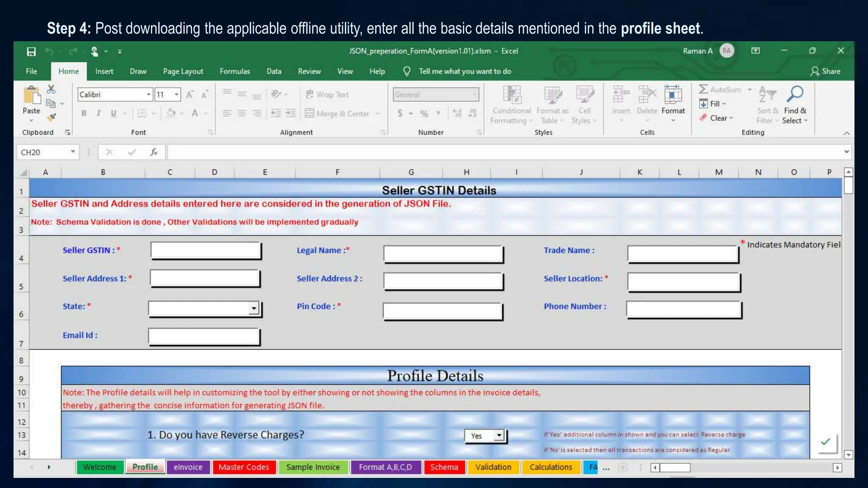868x488 pixels.
Task: Click the Pin Code input field
Action: [x=443, y=311]
